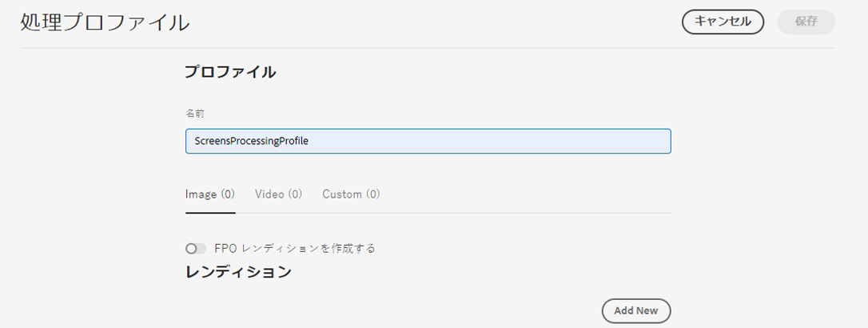Click the 名前 field label
The image size is (868, 328).
click(x=195, y=114)
